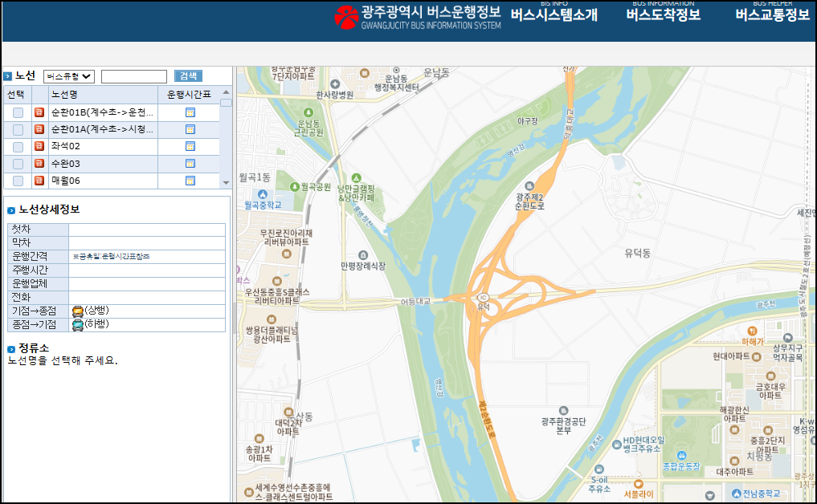Click the 운행시간표 column header
Viewport: 817px width, 504px height.
click(189, 95)
